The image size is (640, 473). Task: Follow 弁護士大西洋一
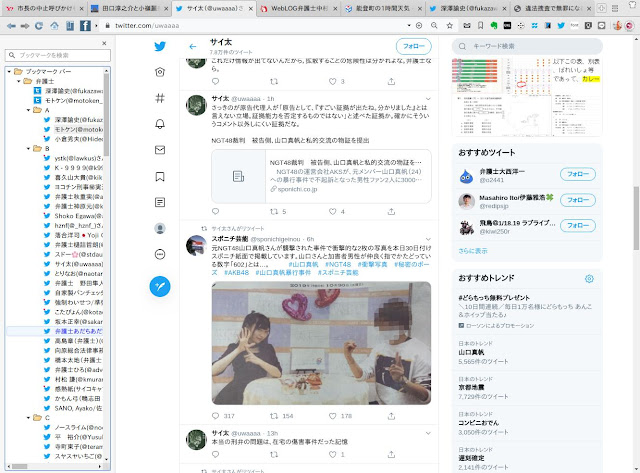coord(578,174)
